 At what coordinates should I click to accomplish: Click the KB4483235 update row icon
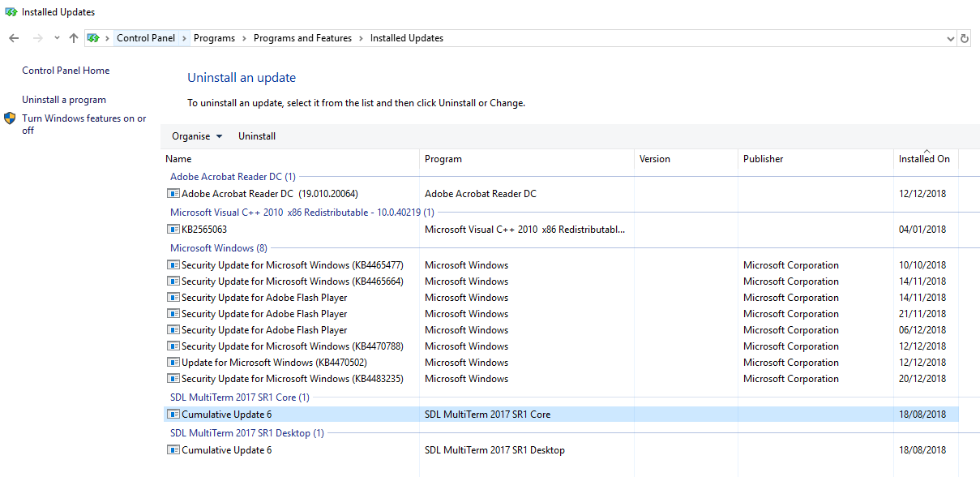click(x=173, y=379)
